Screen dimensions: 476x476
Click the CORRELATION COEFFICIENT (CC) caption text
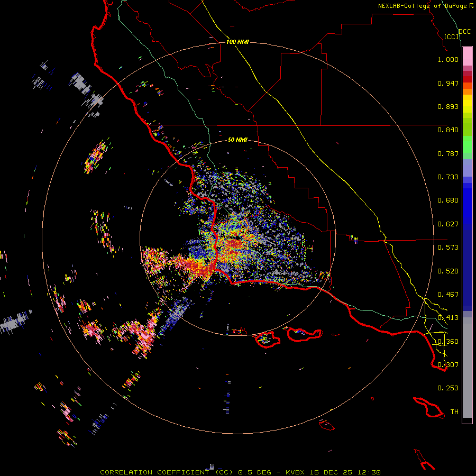(167, 472)
